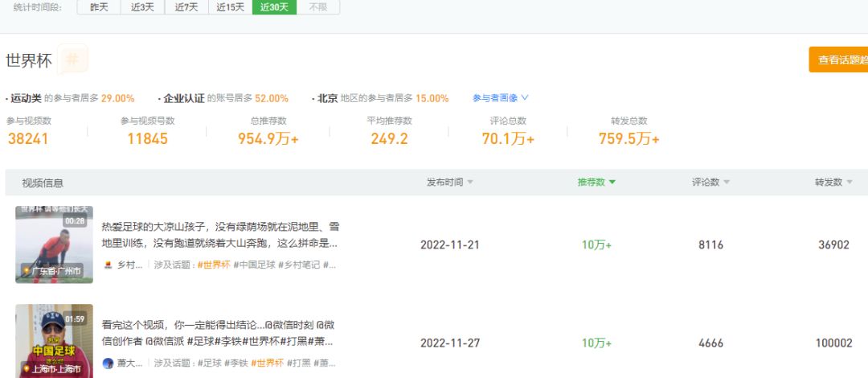Click the location pin icon on 广州市 thumbnail
This screenshot has width=868, height=378.
[26, 271]
